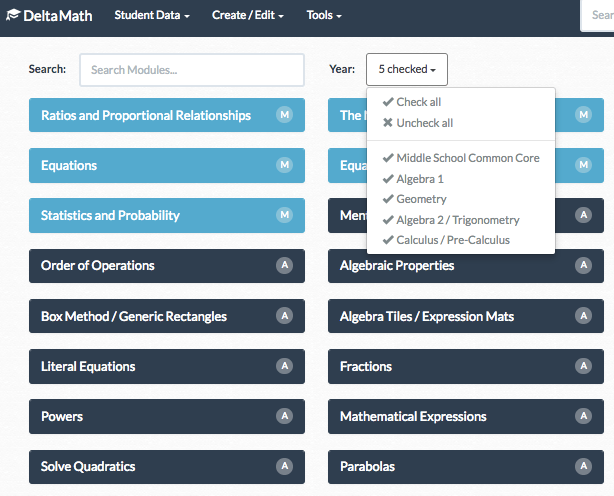Choose Uncheck all in year list
Screen dimensions: 614x496
coord(416,123)
